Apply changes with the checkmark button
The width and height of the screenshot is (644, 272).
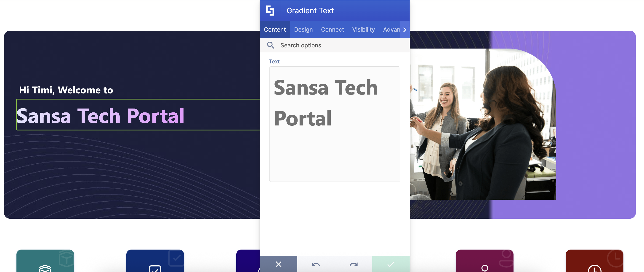[x=391, y=264]
